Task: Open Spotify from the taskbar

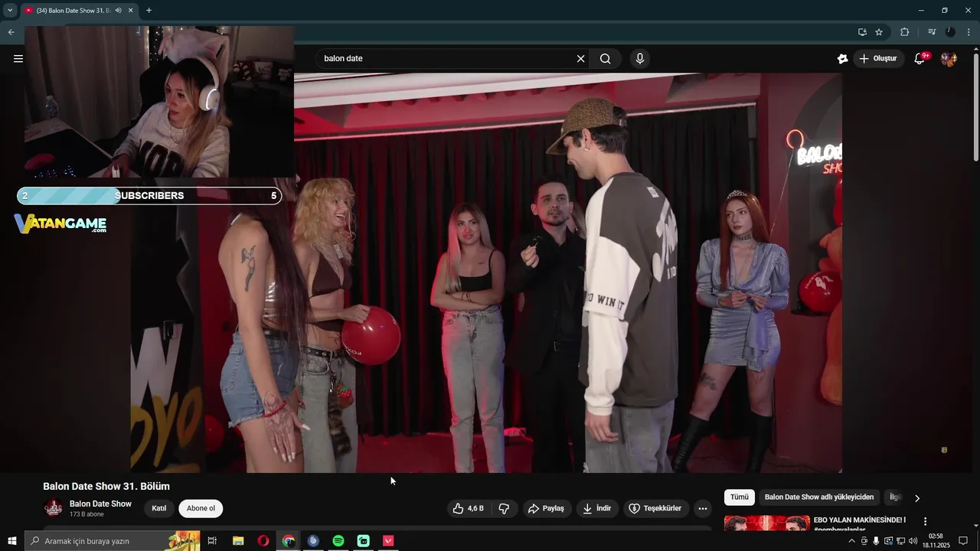Action: tap(338, 541)
